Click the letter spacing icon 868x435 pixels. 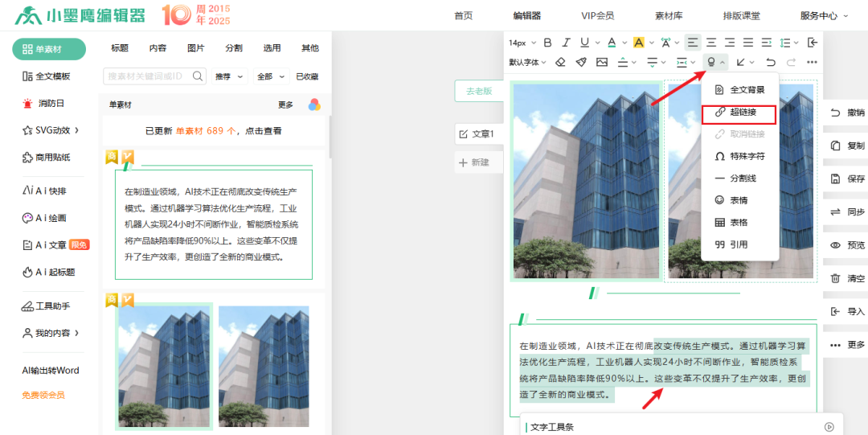coord(666,42)
